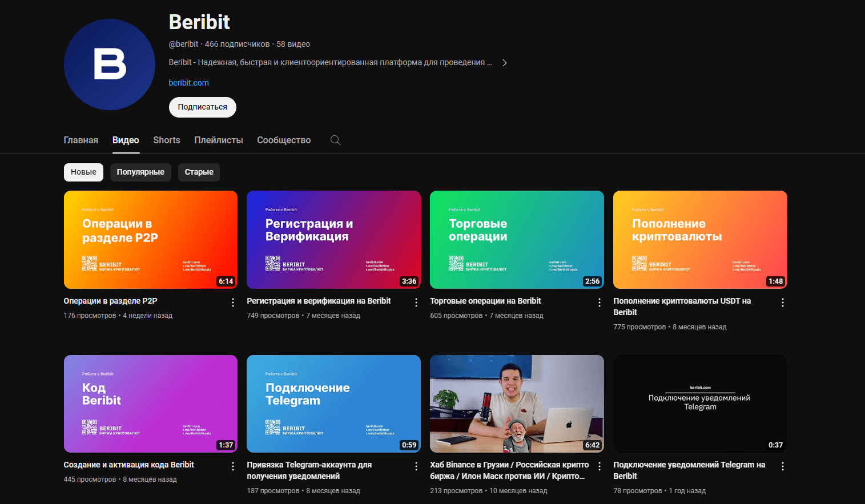Click the 466 подписчиков subscriber count
This screenshot has width=865, height=504.
238,44
